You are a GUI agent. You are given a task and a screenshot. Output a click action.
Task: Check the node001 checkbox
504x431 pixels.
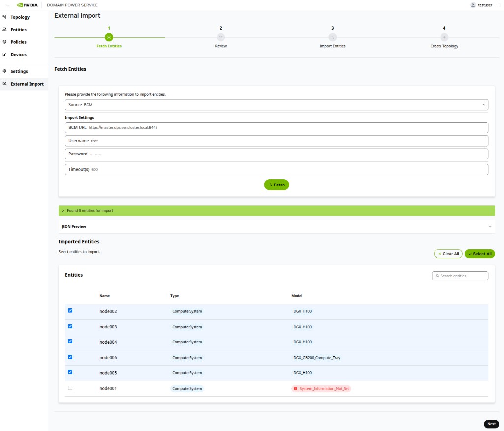(70, 388)
